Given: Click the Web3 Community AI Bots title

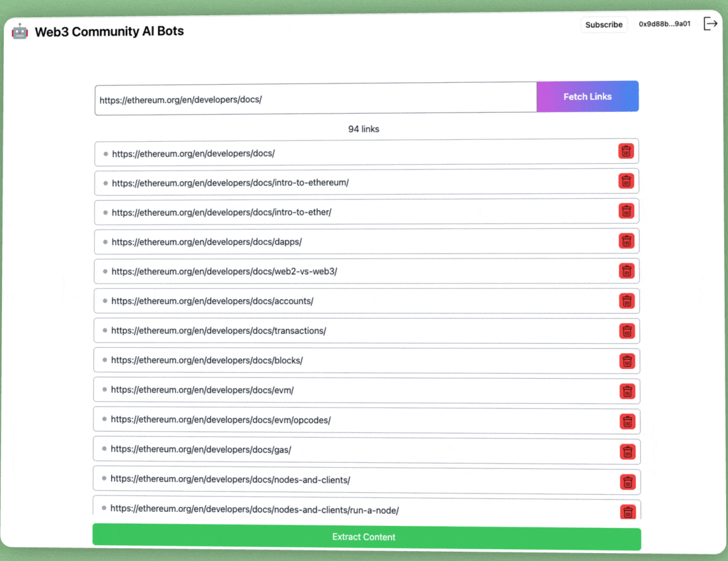Looking at the screenshot, I should (x=109, y=31).
